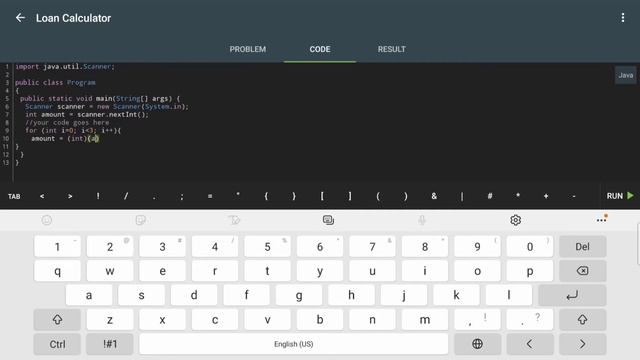
Task: Insert semicolon from symbol bar
Action: pos(182,196)
